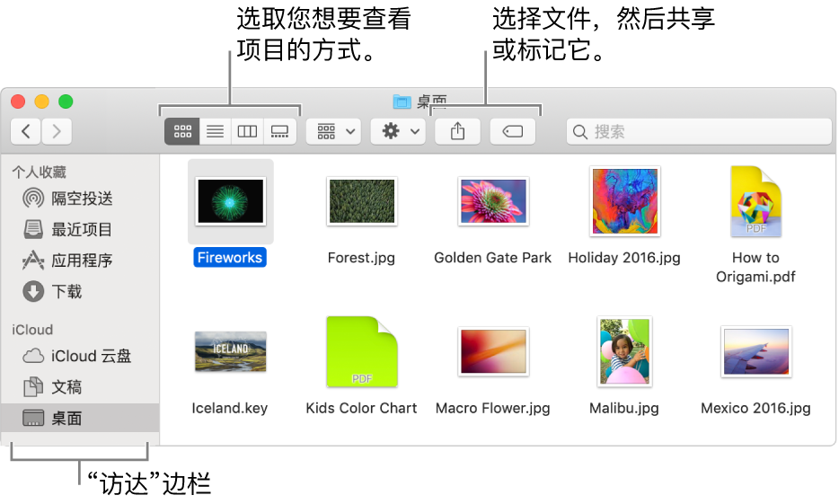Select the Malibu.jpg thumbnail
Screen dimensions: 839x504
625,351
